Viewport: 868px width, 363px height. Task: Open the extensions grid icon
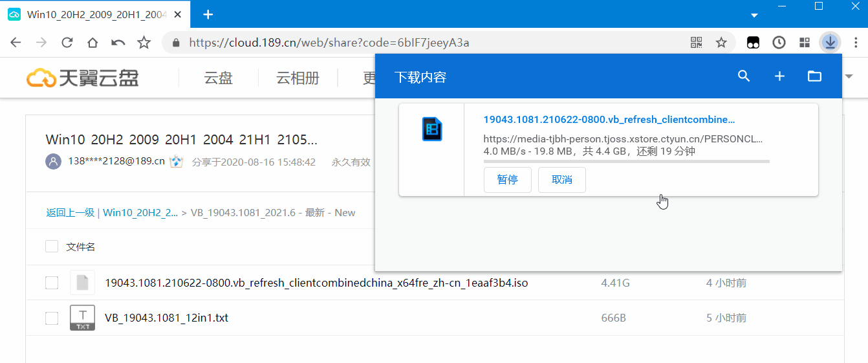tap(805, 43)
